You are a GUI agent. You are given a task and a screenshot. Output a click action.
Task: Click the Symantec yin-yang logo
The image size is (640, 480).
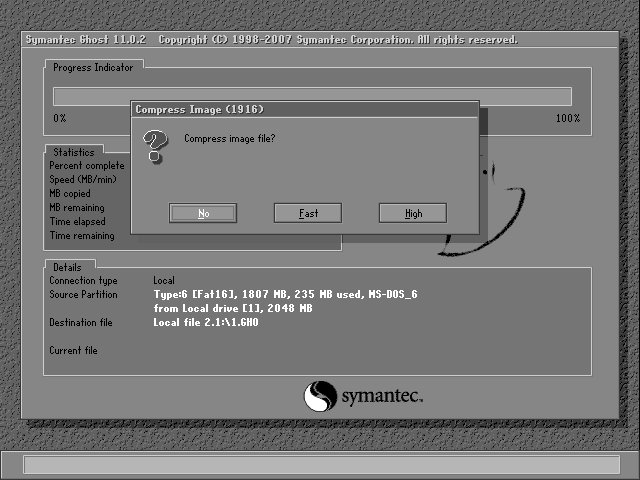[320, 396]
